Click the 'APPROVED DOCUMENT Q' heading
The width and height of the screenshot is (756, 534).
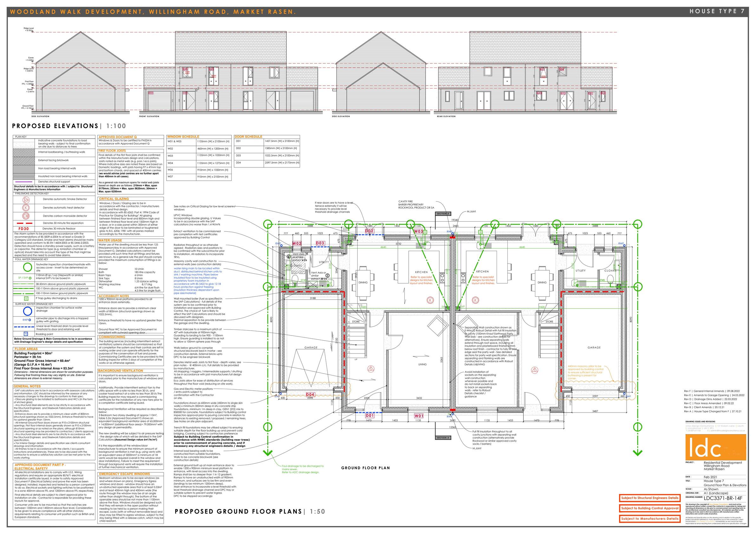tap(118, 137)
